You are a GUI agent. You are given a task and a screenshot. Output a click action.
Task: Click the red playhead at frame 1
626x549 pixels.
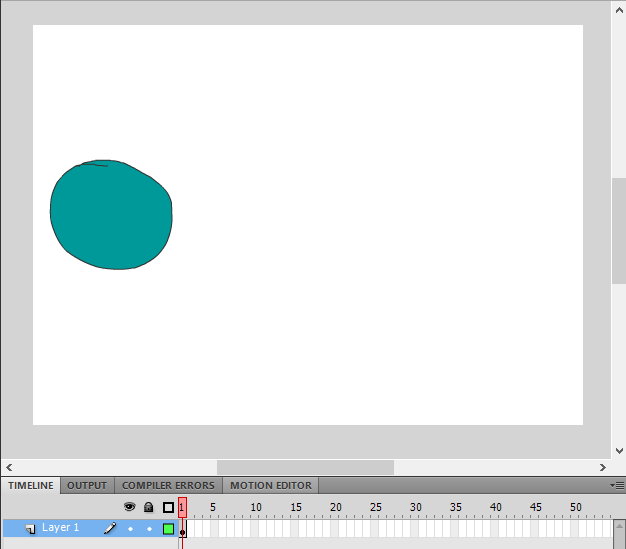click(182, 507)
